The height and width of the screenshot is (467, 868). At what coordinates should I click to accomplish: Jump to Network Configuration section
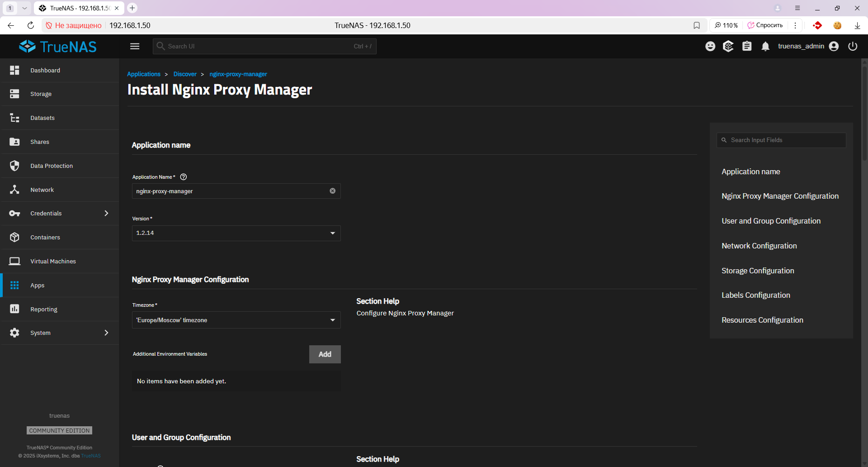point(759,246)
